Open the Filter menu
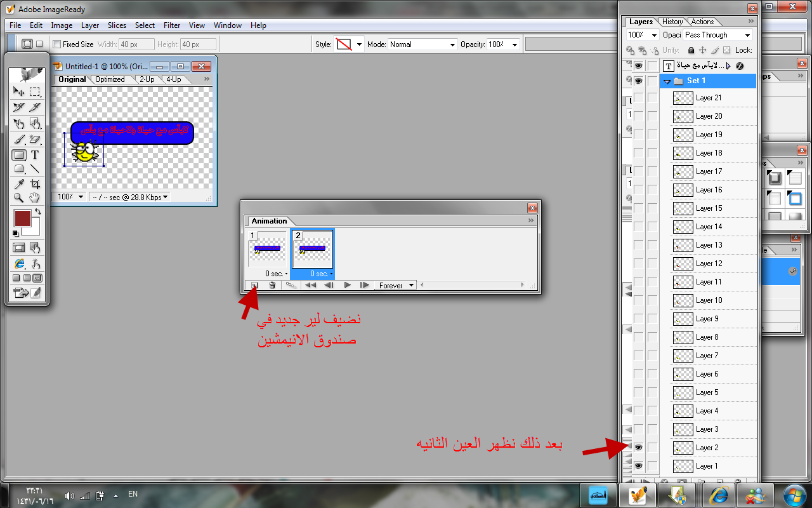This screenshot has width=812, height=508. (x=172, y=25)
